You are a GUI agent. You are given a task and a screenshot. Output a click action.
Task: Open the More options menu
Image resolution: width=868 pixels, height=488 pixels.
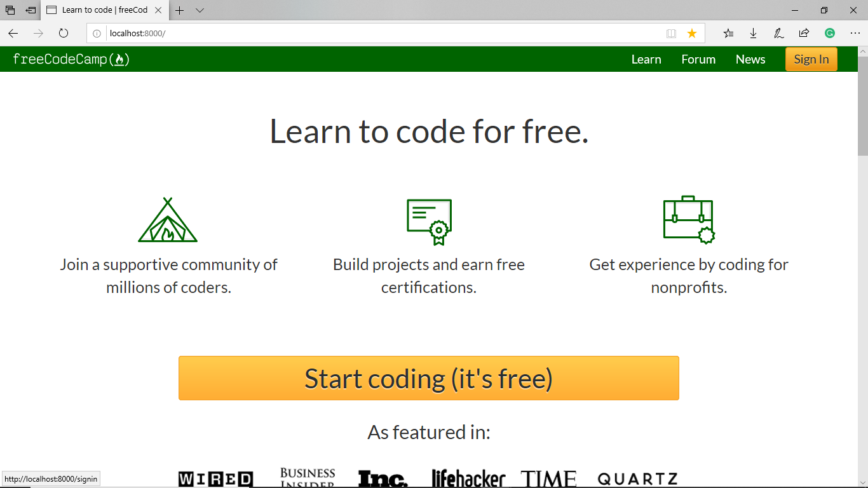[x=855, y=33]
